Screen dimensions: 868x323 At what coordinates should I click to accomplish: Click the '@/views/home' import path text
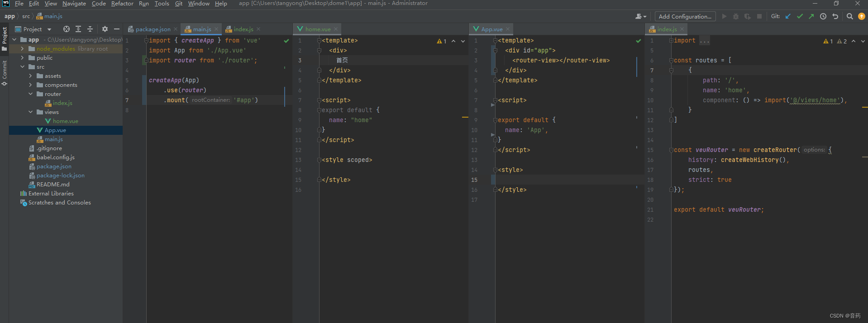coord(815,100)
